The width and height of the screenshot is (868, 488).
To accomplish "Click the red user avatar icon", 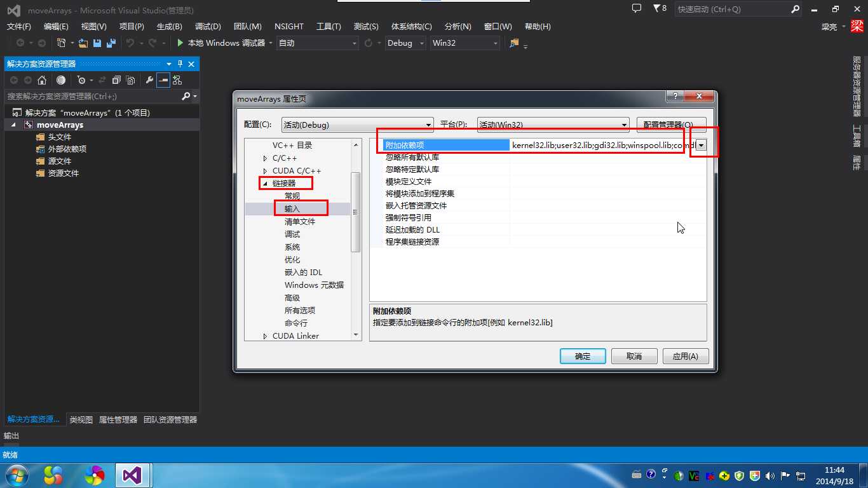I will coord(857,27).
